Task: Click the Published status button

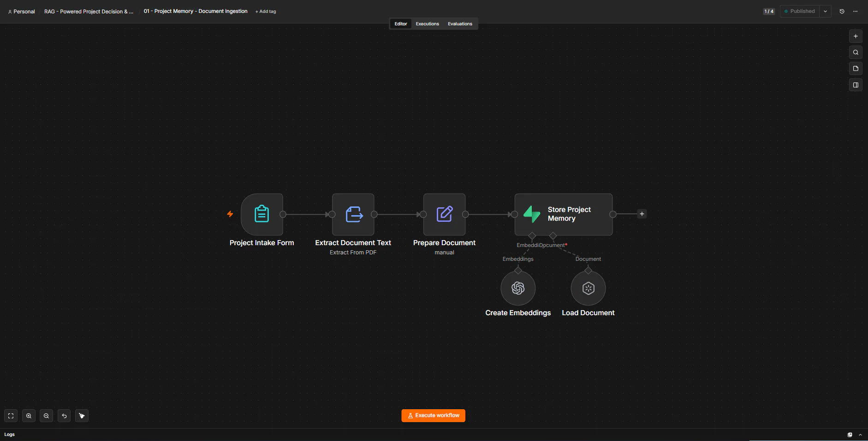Action: (x=800, y=11)
